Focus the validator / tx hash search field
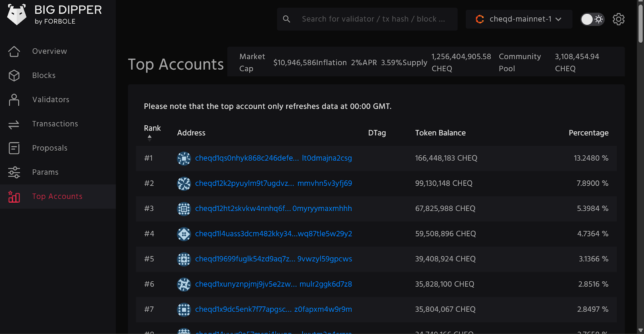Screen dimensions: 644x334 [x=373, y=19]
